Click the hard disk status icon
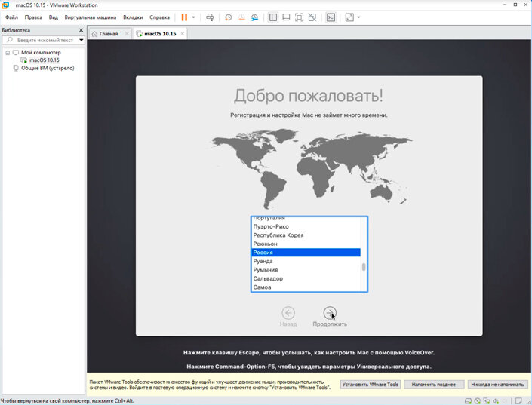532x405 pixels. 468,401
